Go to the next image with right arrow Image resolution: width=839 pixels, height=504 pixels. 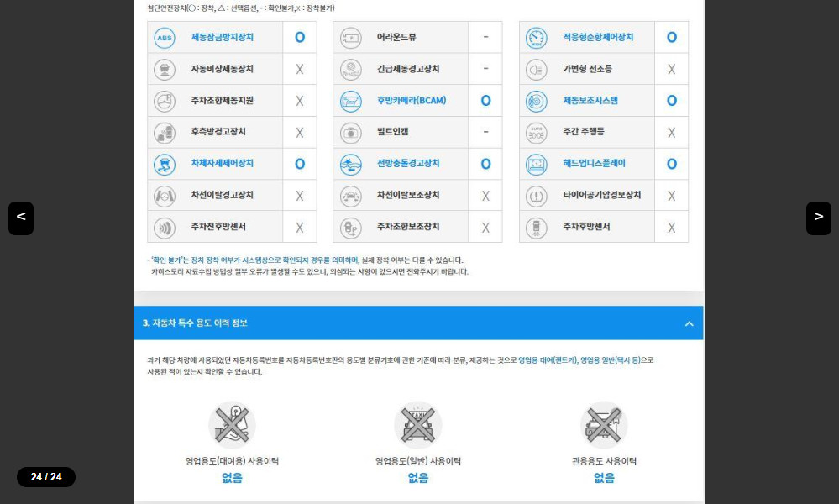818,218
